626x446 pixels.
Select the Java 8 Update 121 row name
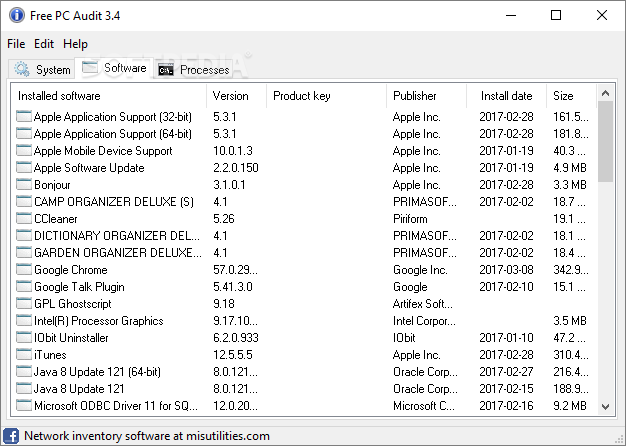79,389
